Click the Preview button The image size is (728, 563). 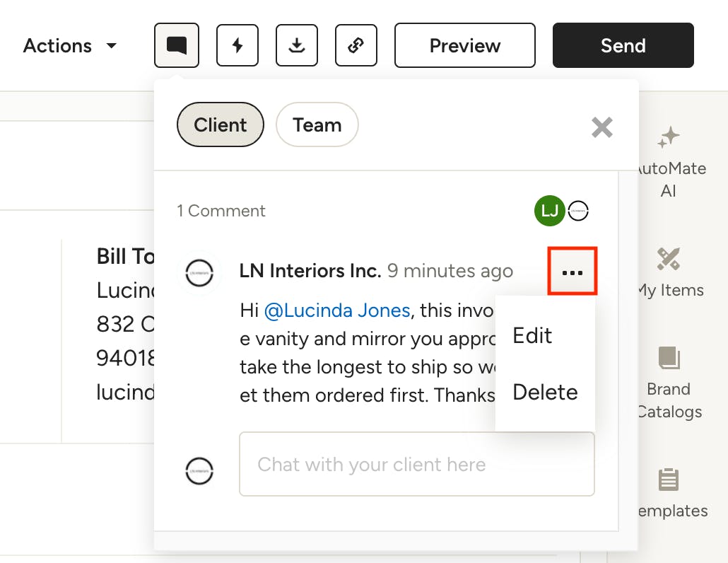click(464, 46)
